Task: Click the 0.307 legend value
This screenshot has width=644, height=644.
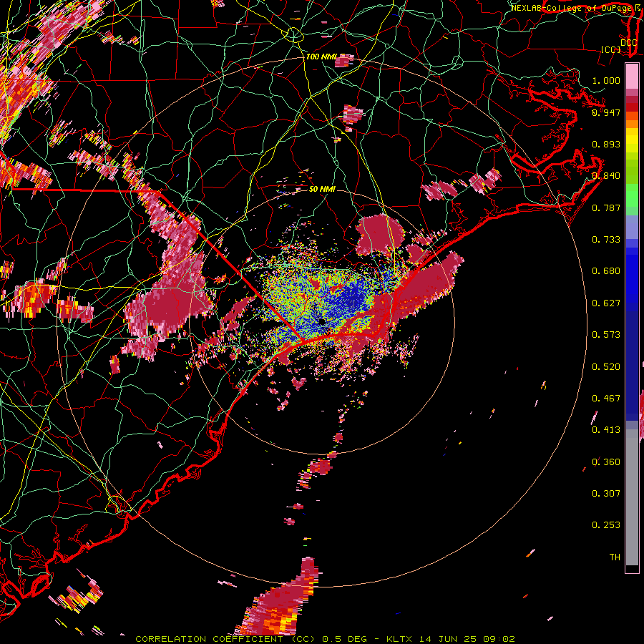Action: pyautogui.click(x=606, y=494)
